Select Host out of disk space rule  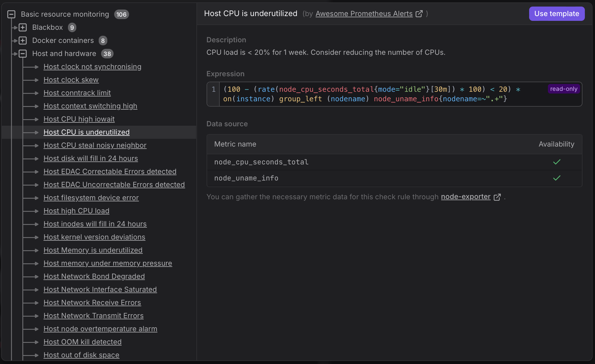pyautogui.click(x=81, y=355)
